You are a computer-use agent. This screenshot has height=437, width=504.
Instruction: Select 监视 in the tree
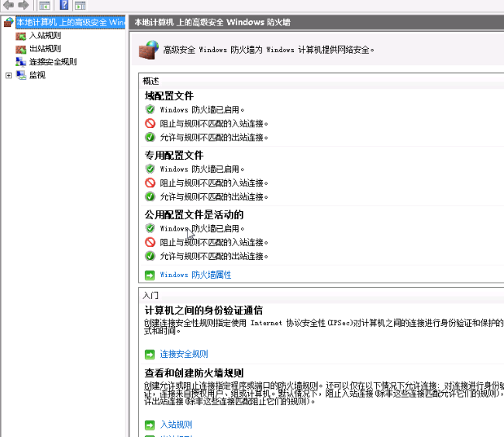[37, 75]
